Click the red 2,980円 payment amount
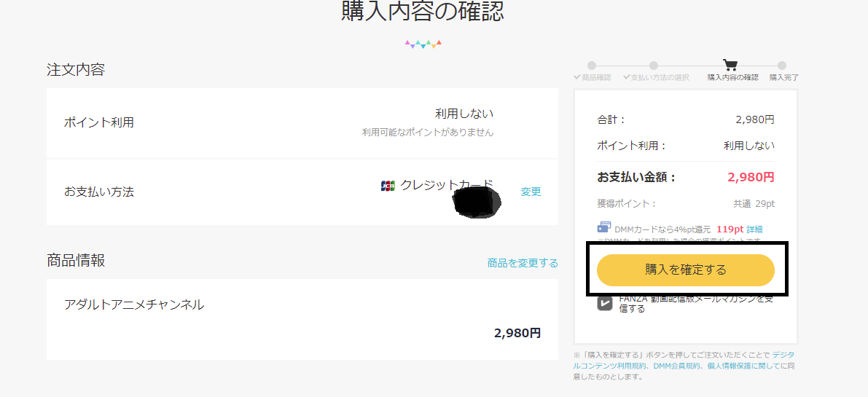The width and height of the screenshot is (868, 397). click(x=751, y=178)
